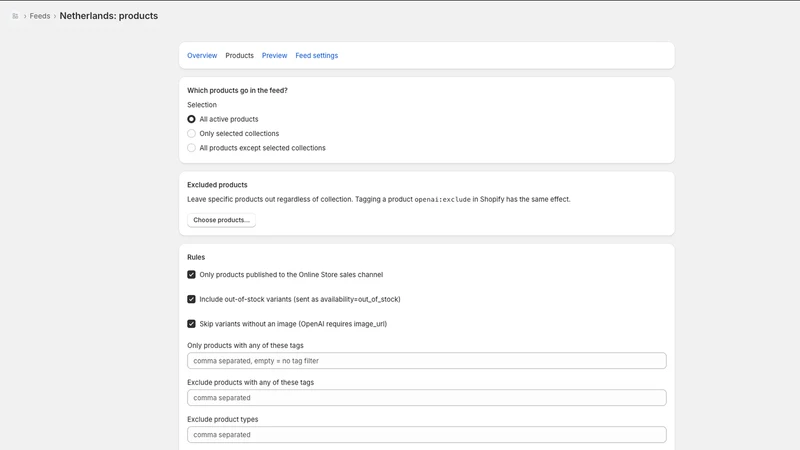The image size is (800, 450).
Task: Focus the Exclude product types field
Action: (x=427, y=435)
